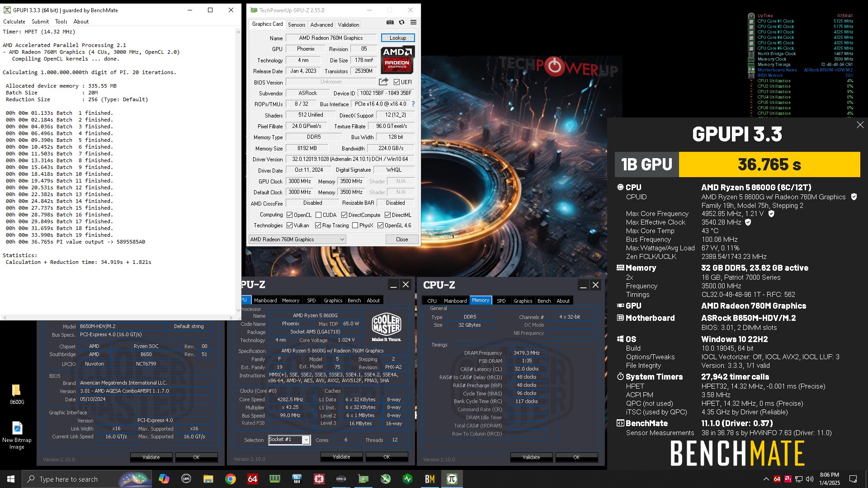
Task: Click the GPU-Z refresh icon
Action: 401,22
